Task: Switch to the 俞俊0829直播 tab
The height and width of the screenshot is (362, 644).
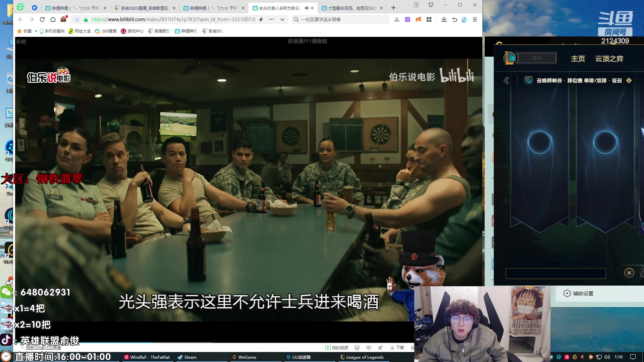Action: click(145, 8)
